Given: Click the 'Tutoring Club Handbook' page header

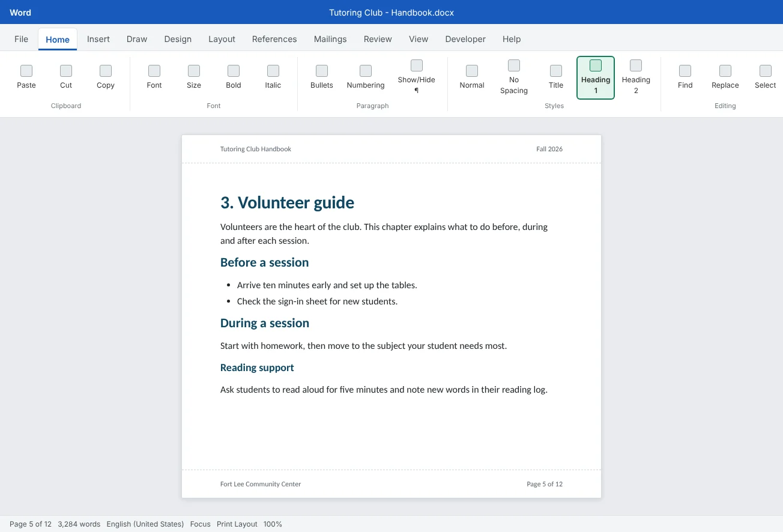Looking at the screenshot, I should [256, 149].
